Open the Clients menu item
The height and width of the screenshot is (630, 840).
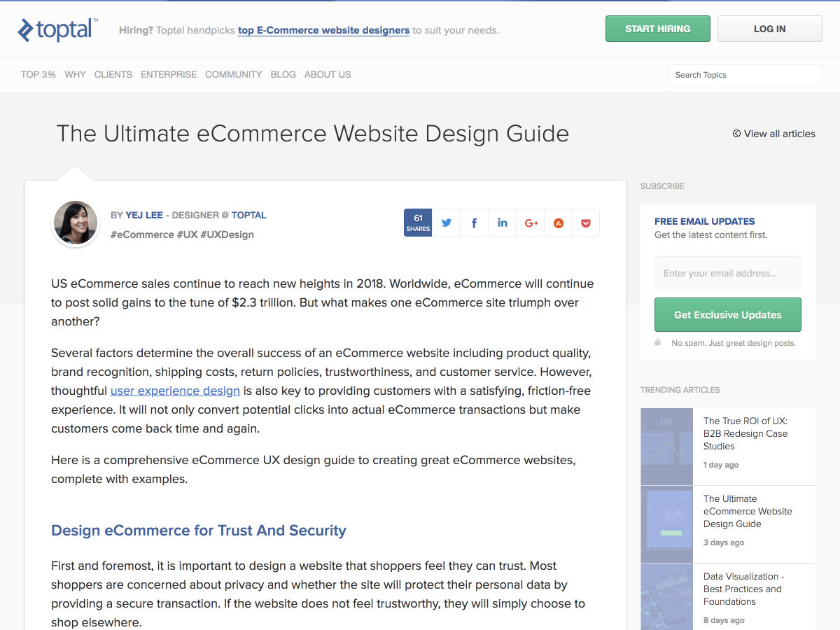pyautogui.click(x=113, y=74)
